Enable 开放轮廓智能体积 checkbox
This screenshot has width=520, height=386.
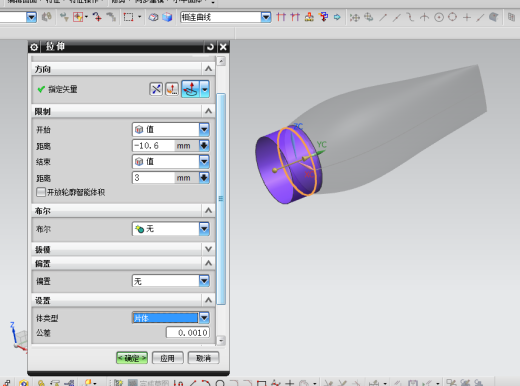[x=41, y=192]
